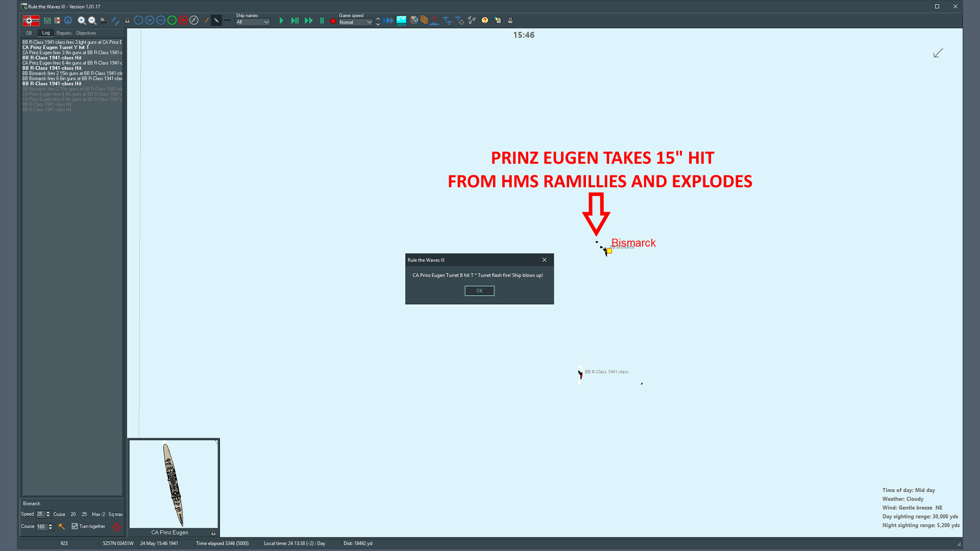
Task: Uncheck the Turn together checkbox
Action: coord(75,527)
